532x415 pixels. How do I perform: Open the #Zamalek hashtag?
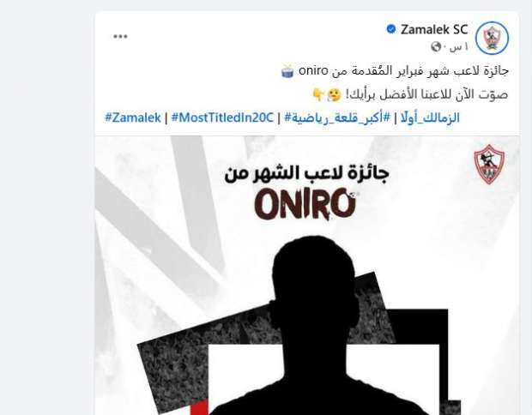[x=133, y=117]
